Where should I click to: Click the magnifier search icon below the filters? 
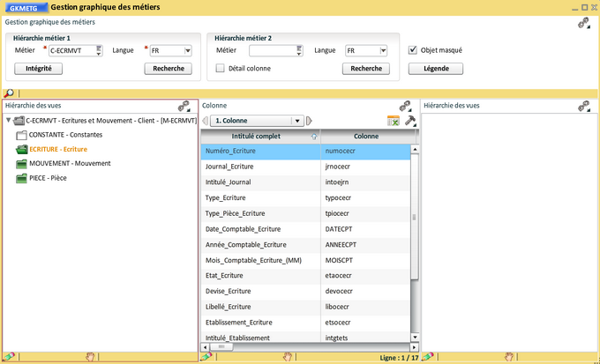(9, 93)
